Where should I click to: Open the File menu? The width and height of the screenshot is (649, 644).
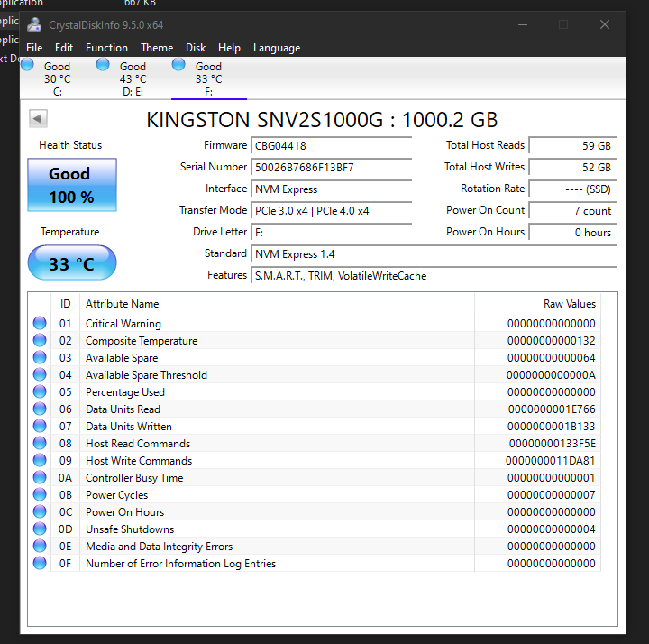[34, 48]
